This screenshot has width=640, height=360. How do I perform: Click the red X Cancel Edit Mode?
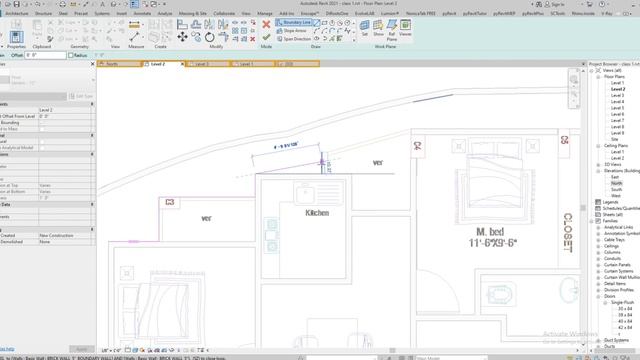[x=266, y=24]
